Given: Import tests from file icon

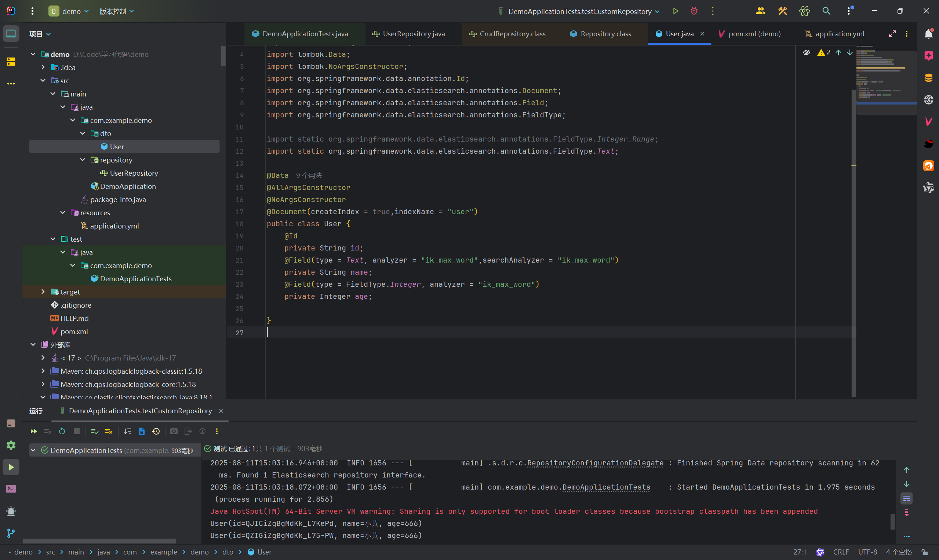Looking at the screenshot, I should [142, 431].
